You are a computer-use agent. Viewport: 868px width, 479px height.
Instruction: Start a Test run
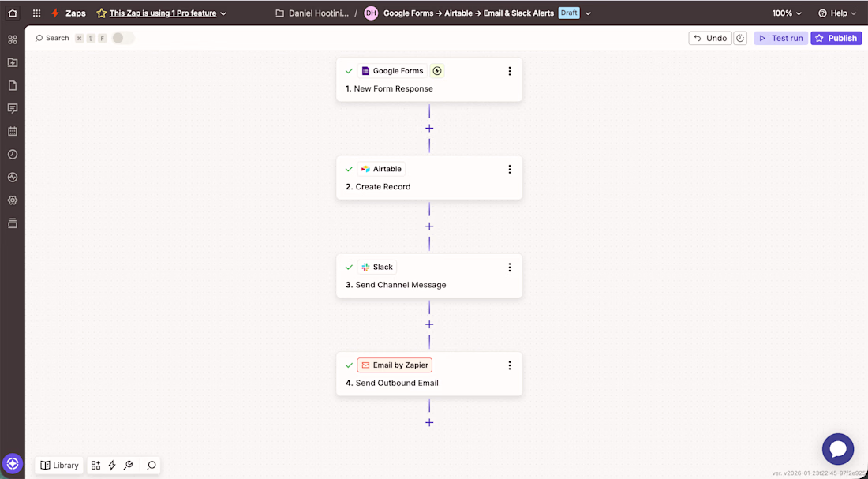(780, 38)
